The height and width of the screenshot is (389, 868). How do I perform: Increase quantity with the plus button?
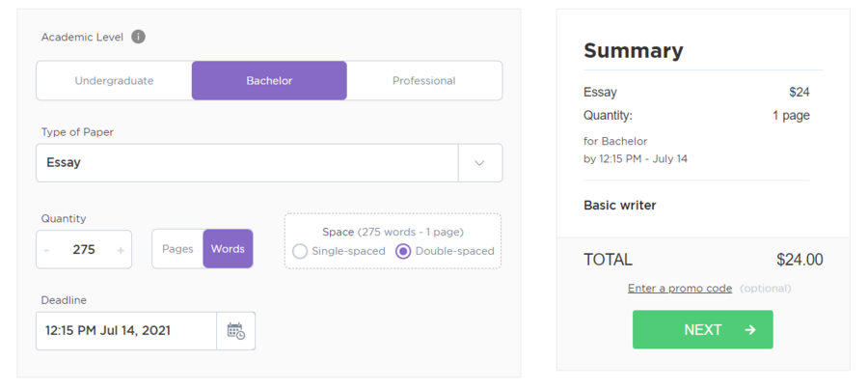[121, 250]
